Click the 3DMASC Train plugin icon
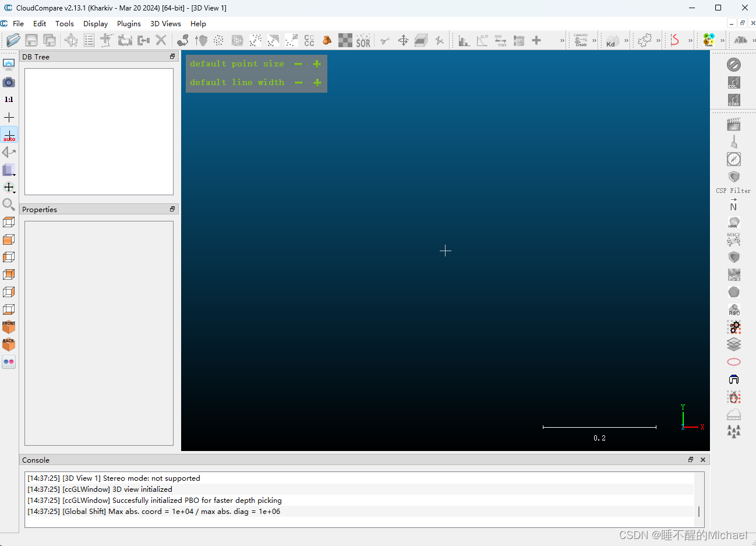Image resolution: width=756 pixels, height=546 pixels. 709,40
